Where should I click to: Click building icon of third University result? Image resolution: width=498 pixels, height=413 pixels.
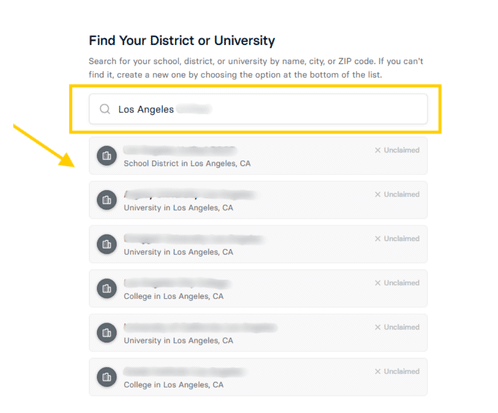[107, 333]
